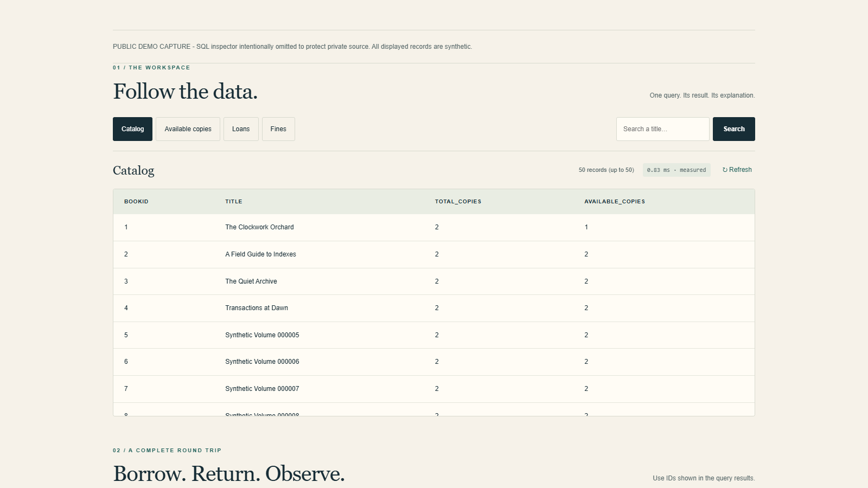Focus the Search a title field
This screenshot has height=488, width=868.
[x=662, y=129]
